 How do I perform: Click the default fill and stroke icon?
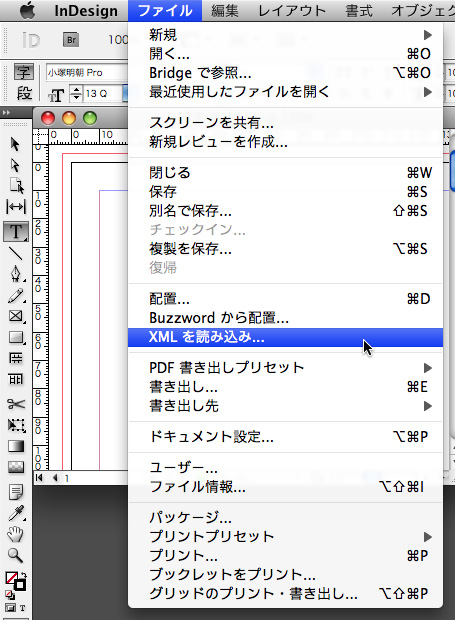(10, 594)
